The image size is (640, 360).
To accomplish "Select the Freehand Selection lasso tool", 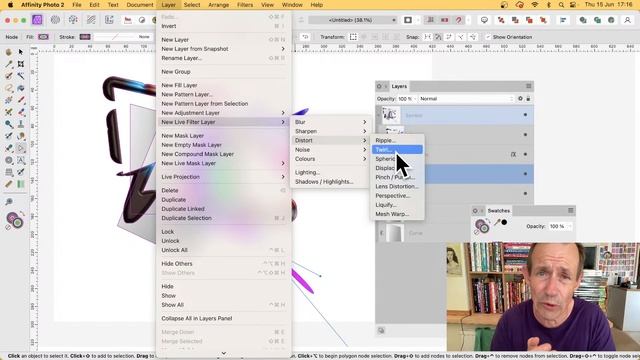I will [x=9, y=88].
